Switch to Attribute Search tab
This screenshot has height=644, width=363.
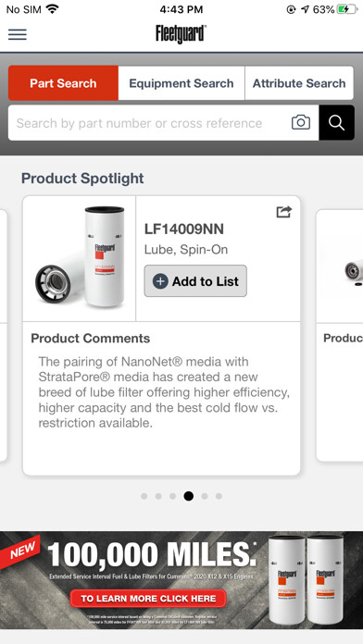[x=299, y=83]
